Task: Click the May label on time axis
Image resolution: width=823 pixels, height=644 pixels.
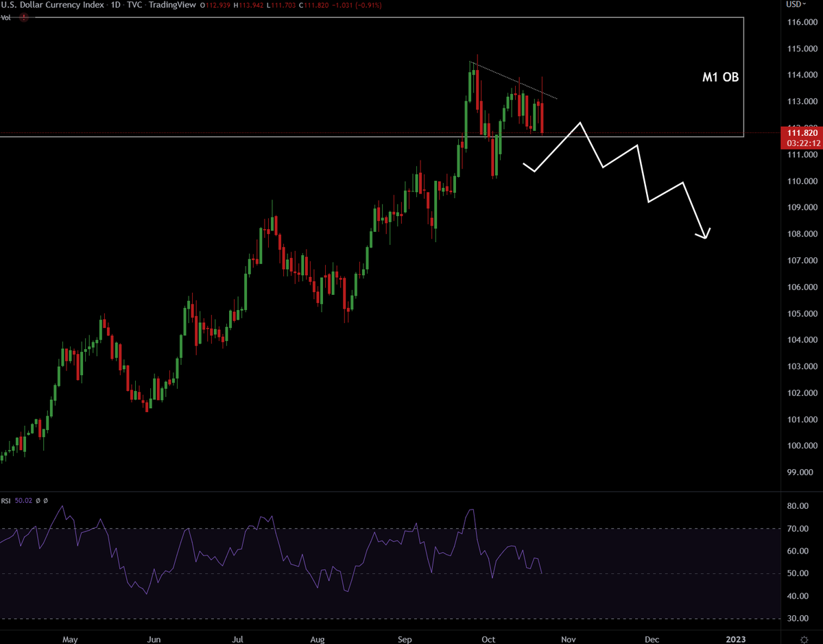Action: (70, 639)
